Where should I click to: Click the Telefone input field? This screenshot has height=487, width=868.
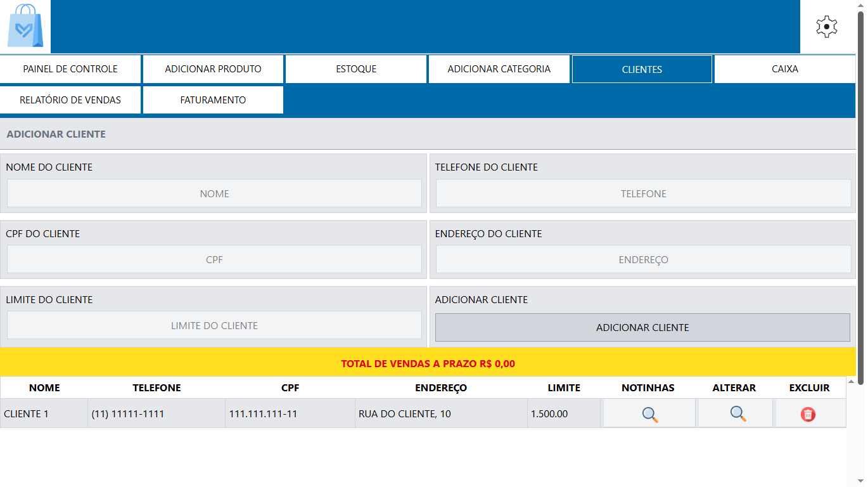pos(643,193)
